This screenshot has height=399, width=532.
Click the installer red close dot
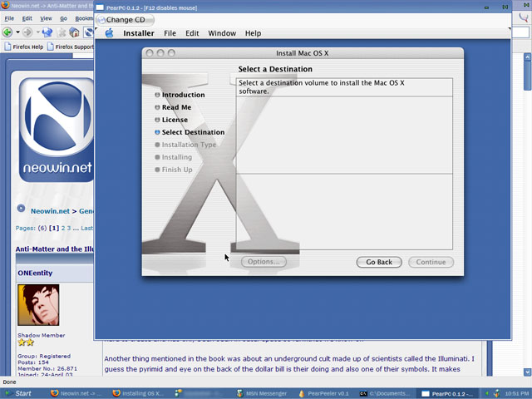pyautogui.click(x=150, y=53)
